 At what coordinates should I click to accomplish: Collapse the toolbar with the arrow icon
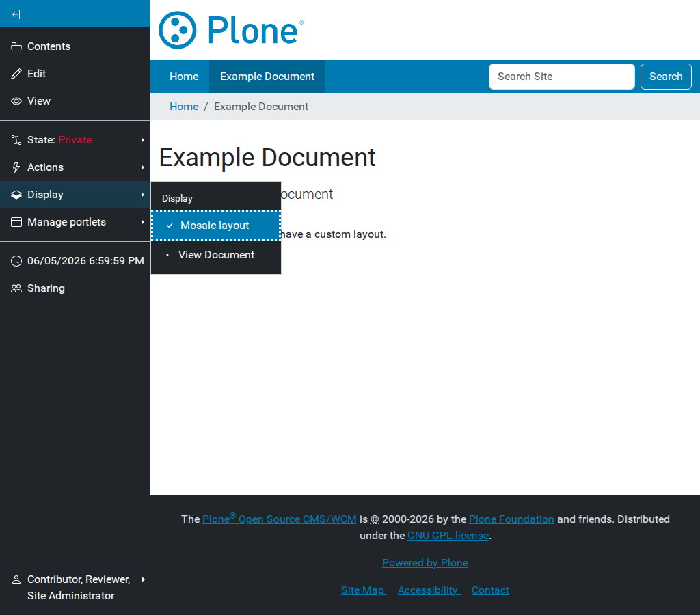[16, 14]
